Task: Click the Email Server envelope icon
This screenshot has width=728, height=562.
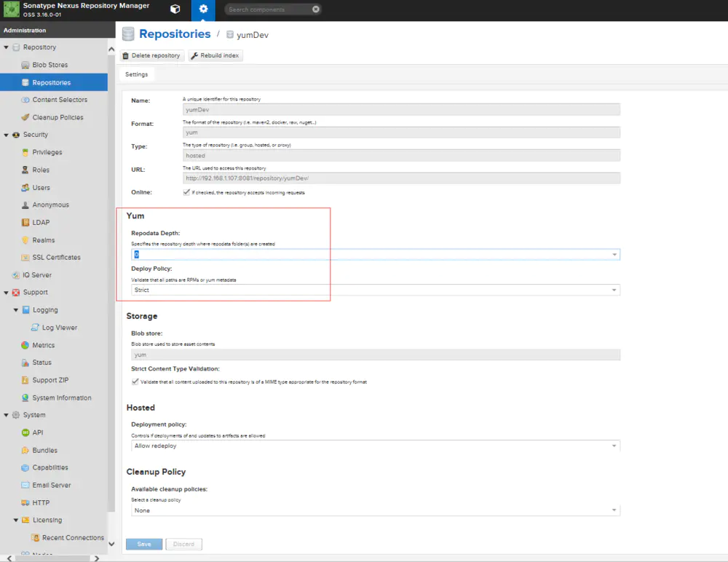Action: coord(25,485)
